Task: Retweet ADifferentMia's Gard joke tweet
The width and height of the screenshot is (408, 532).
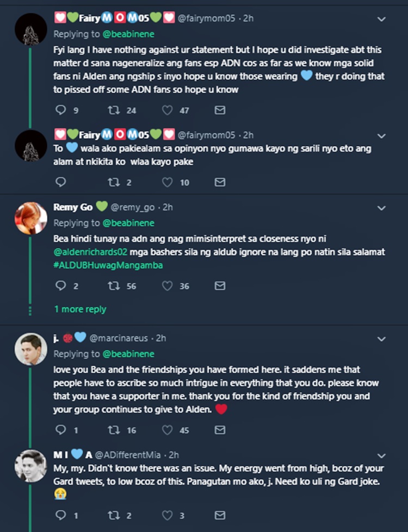Action: (115, 515)
